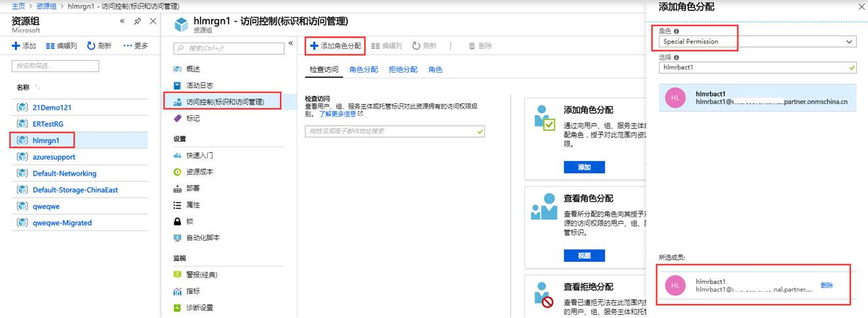Click the 视图 button in 查看角色分配 card
Screen dimensions: 868x318
point(584,255)
